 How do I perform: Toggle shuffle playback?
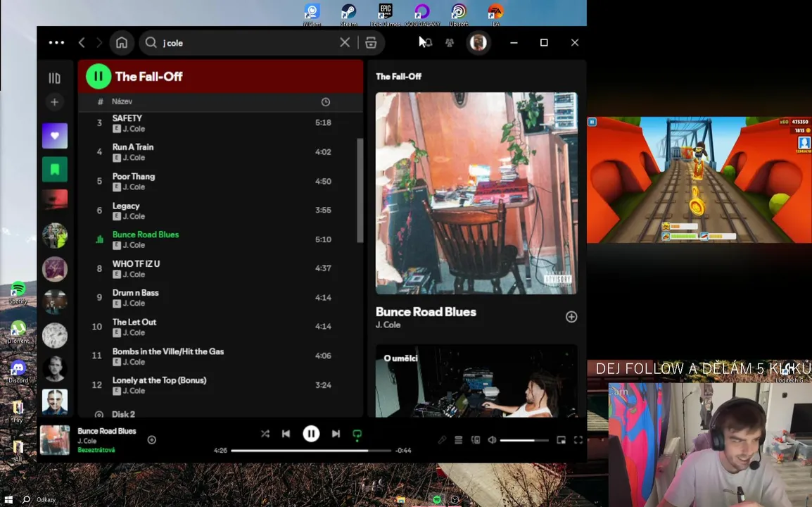tap(265, 434)
